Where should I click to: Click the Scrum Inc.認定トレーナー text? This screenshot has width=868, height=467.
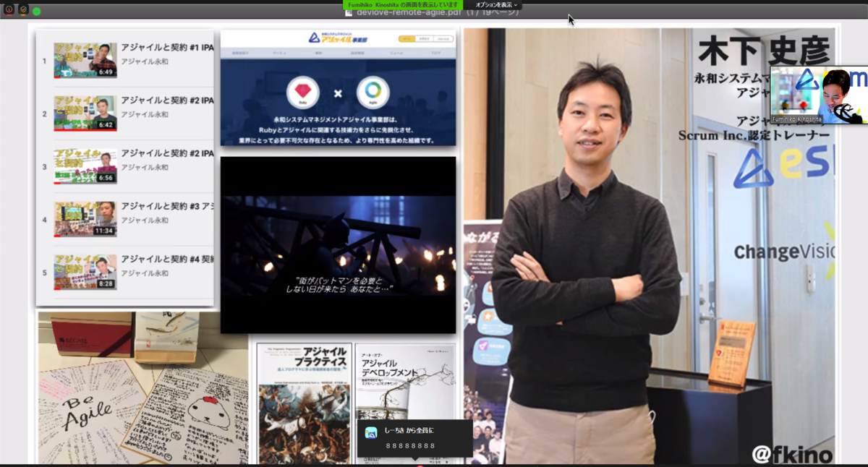coord(754,135)
